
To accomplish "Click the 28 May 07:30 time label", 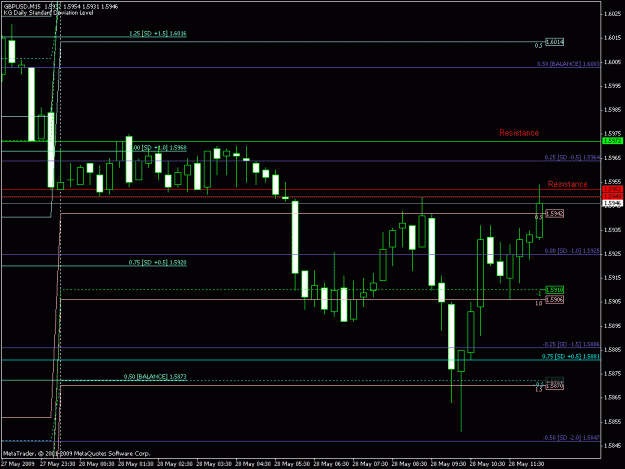I will point(370,464).
